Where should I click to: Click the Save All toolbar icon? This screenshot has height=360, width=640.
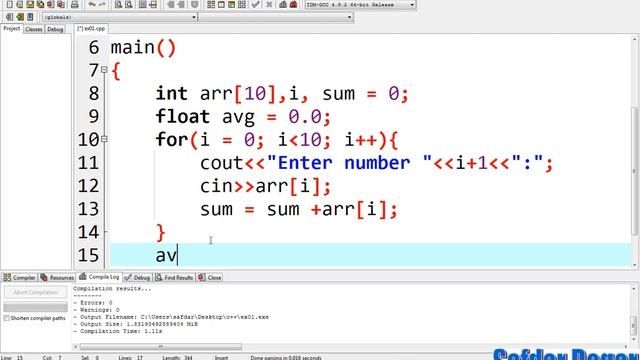point(40,4)
